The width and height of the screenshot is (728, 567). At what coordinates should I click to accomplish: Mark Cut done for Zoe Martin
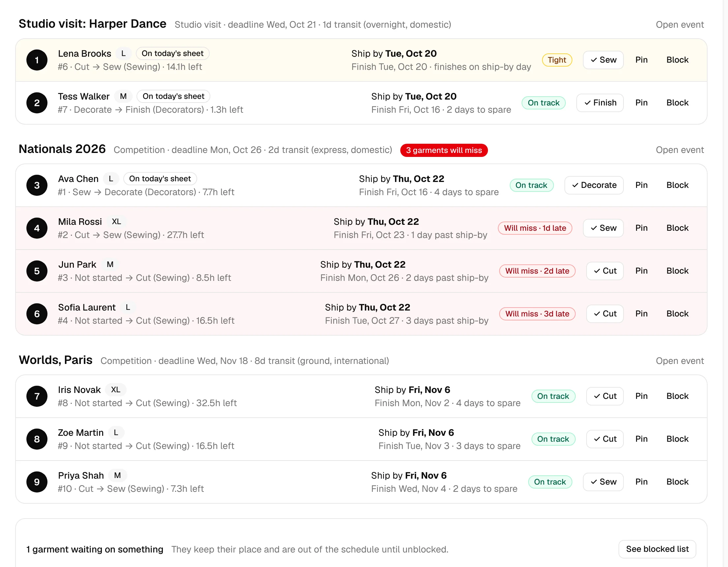pos(605,439)
